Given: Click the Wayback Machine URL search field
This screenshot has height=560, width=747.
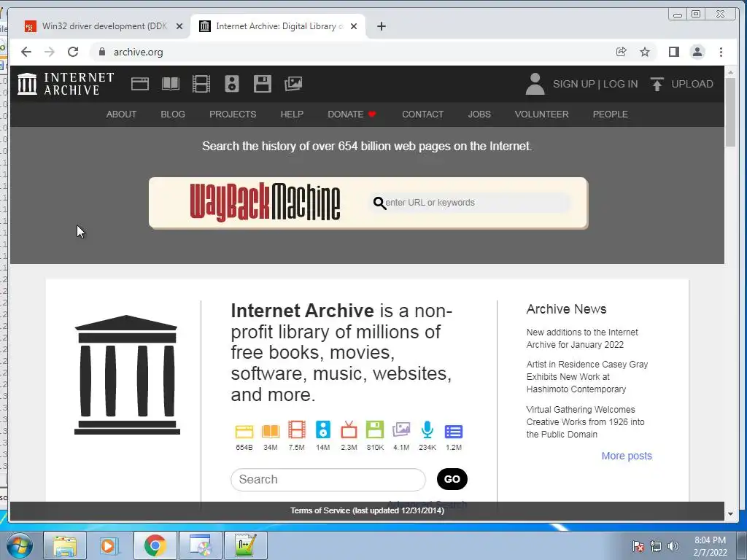Looking at the screenshot, I should (x=470, y=203).
